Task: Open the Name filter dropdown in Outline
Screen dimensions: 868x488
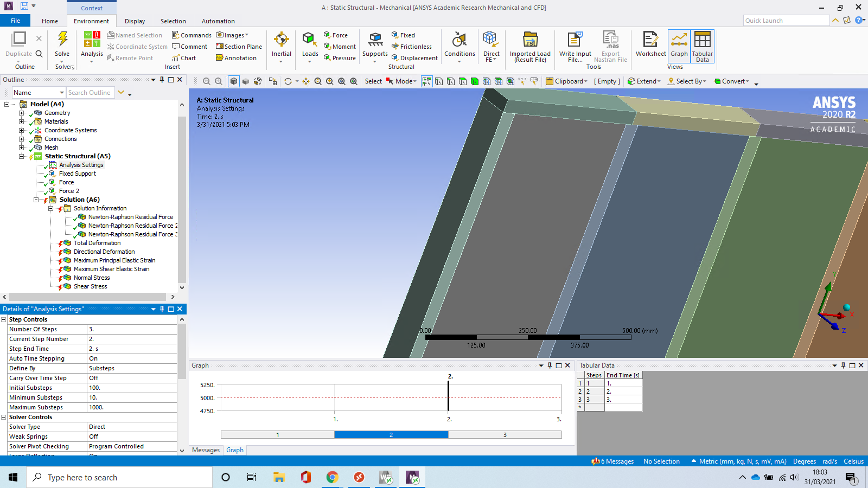Action: click(x=62, y=93)
